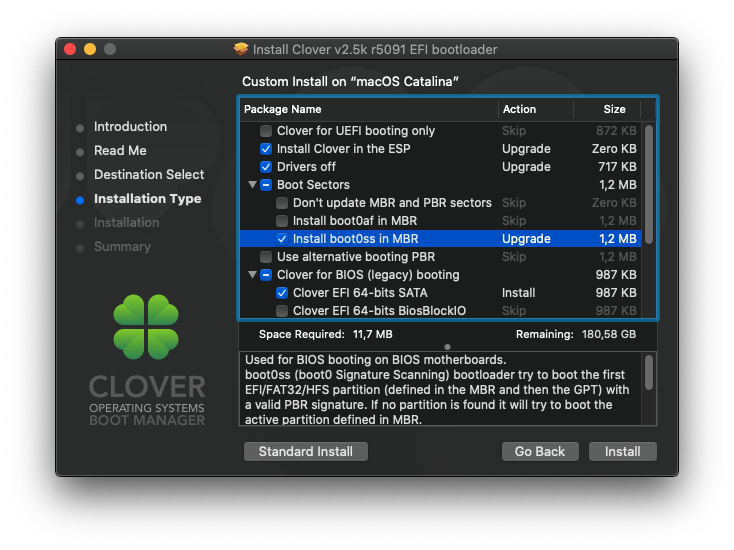
Task: Click the description pane scrollbar
Action: 649,373
